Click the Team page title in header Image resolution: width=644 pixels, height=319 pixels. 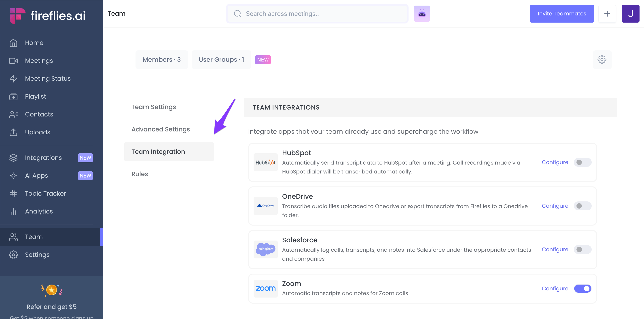pyautogui.click(x=117, y=13)
